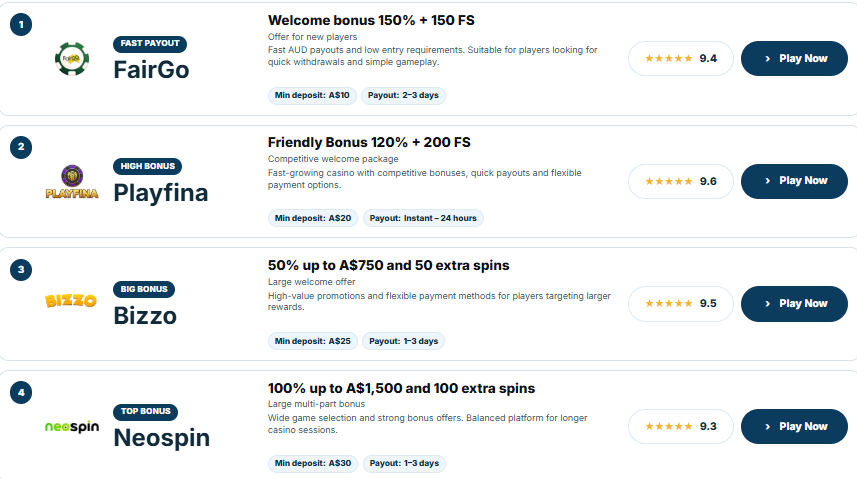Click the FairGo casino chip logo
The width and height of the screenshot is (857, 479).
72,59
